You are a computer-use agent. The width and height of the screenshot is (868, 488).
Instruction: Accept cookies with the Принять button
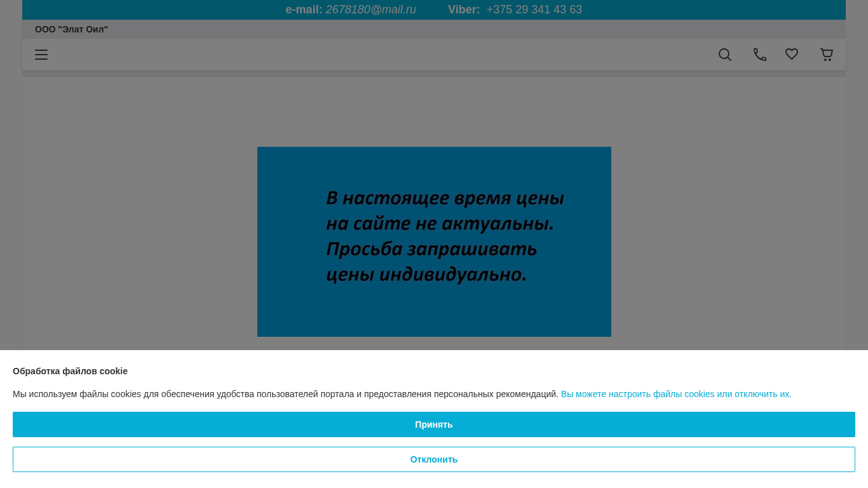(434, 424)
